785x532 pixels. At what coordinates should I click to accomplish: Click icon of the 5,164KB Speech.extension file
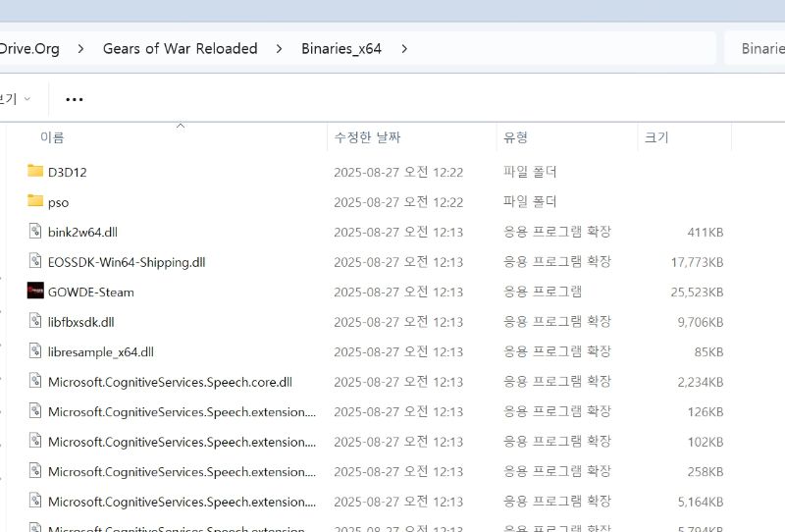(35, 501)
